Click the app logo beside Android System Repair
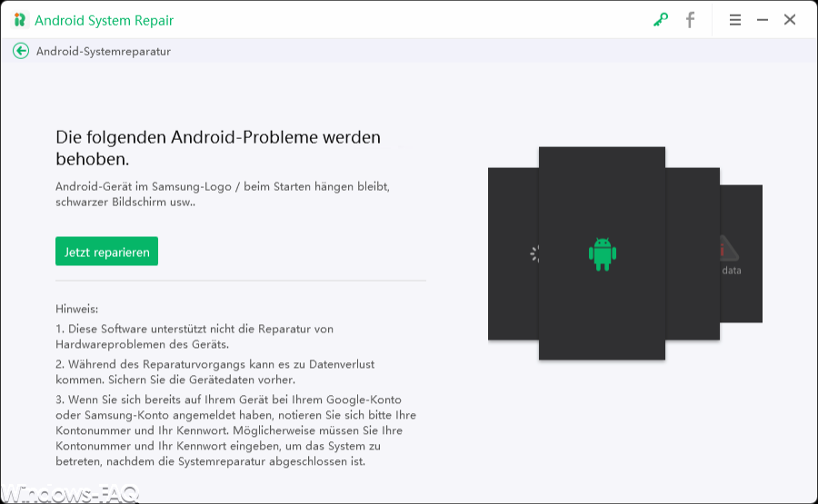Screen dimensions: 818x504 (20, 20)
